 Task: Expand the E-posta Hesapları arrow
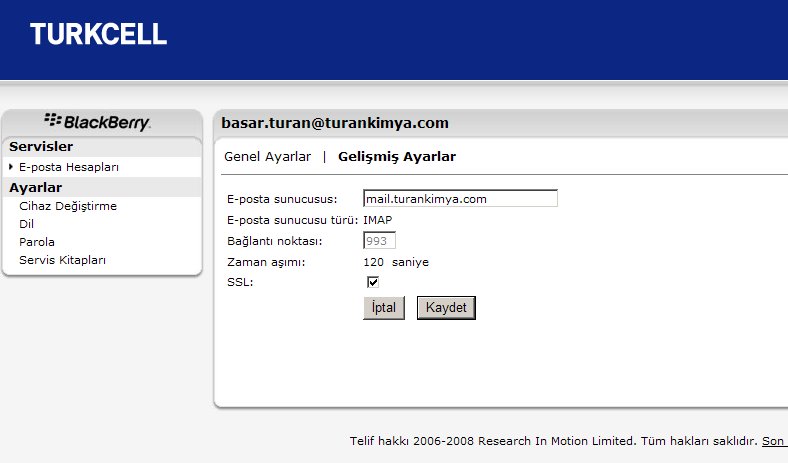click(11, 166)
